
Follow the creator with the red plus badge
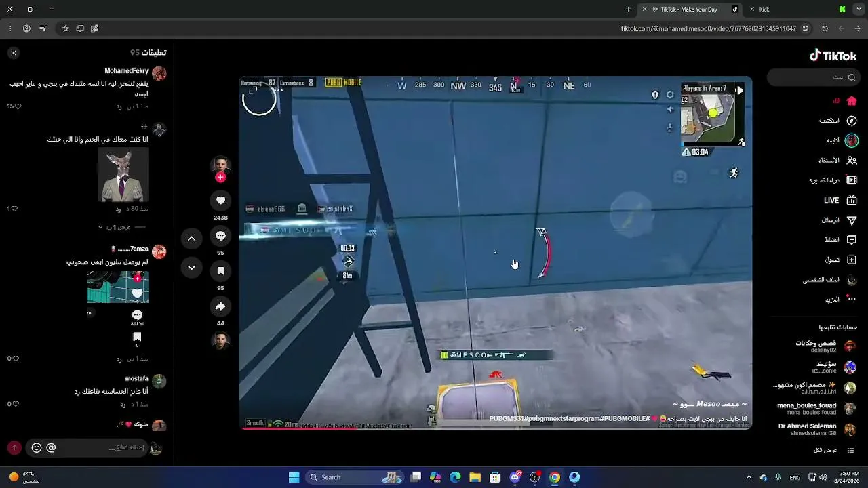[x=220, y=178]
